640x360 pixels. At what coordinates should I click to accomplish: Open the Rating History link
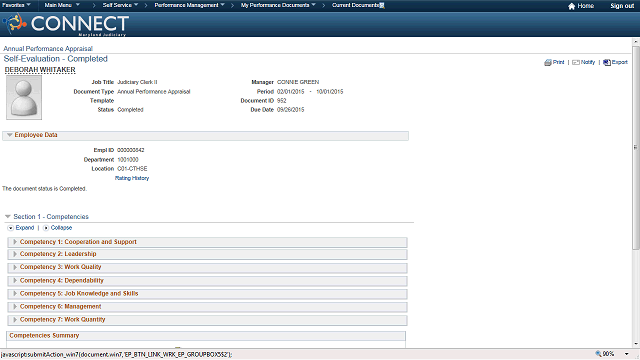[132, 178]
